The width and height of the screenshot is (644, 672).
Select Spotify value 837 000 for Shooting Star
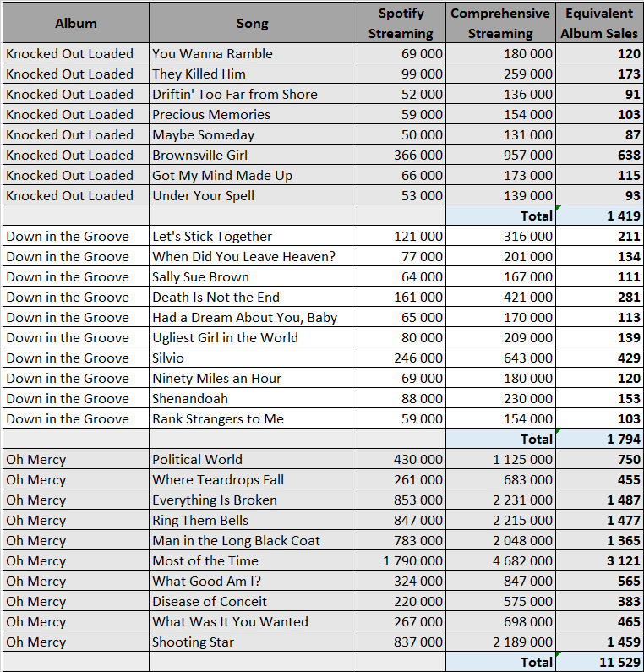401,642
